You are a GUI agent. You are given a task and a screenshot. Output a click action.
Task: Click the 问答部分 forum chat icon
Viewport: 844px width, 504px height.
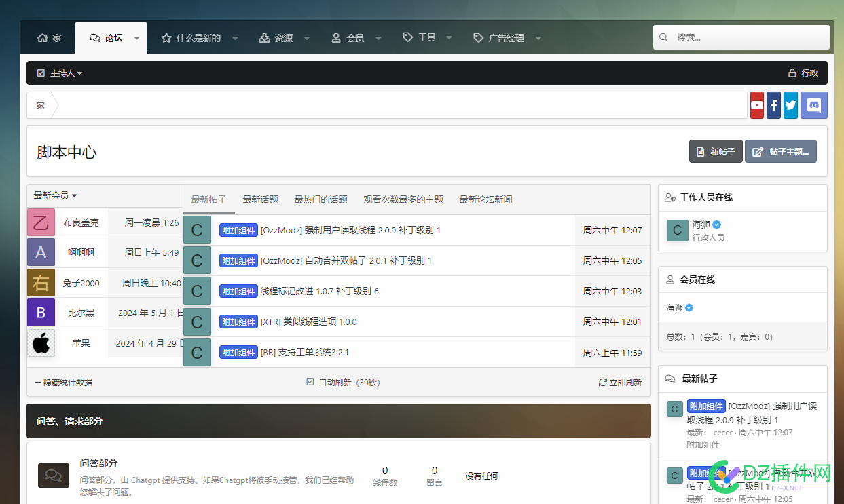[54, 476]
